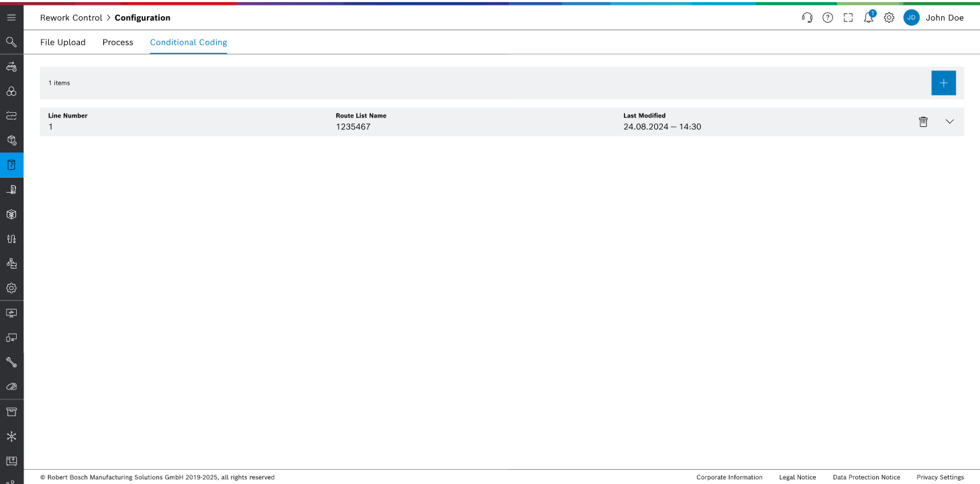Open the help icon in the top bar
The width and height of the screenshot is (980, 484).
(x=827, y=17)
